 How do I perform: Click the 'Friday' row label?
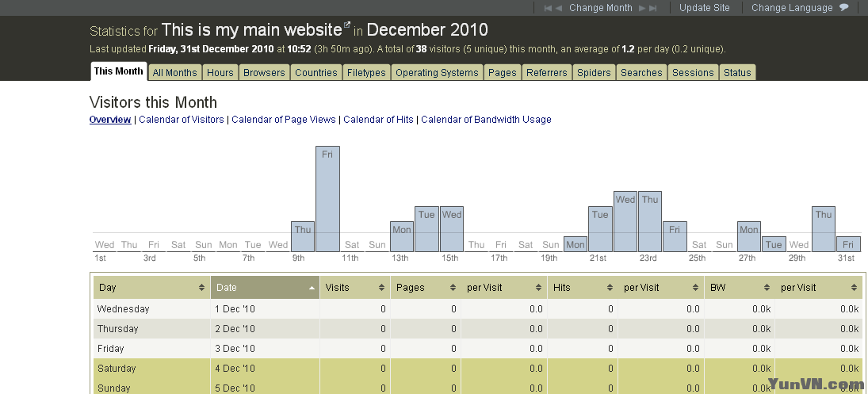111,349
